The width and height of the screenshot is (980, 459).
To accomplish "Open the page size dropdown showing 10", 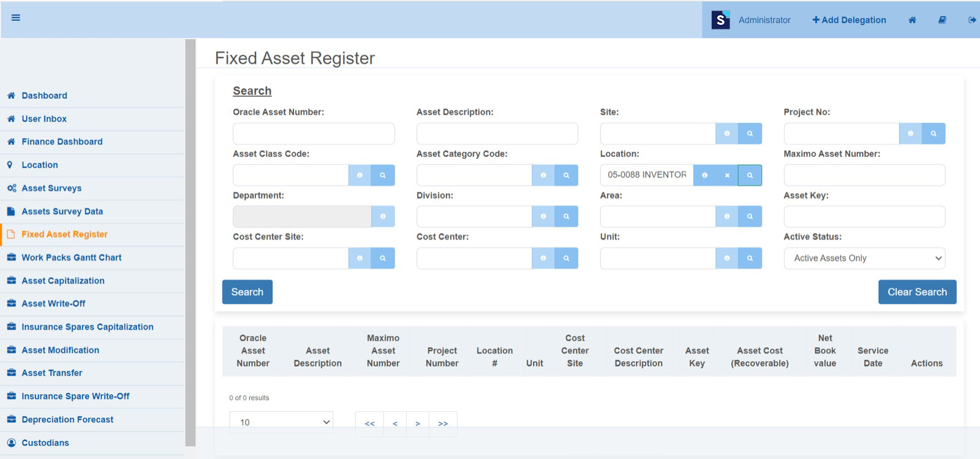I will 281,422.
